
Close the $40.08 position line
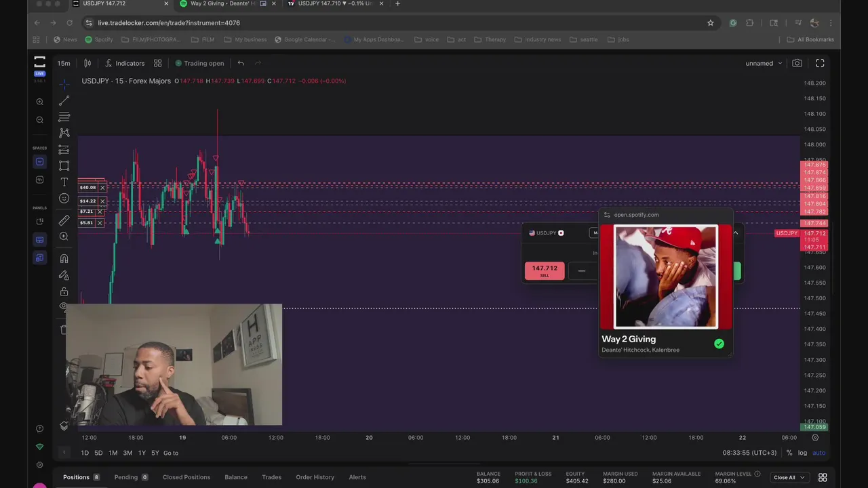[x=102, y=187]
